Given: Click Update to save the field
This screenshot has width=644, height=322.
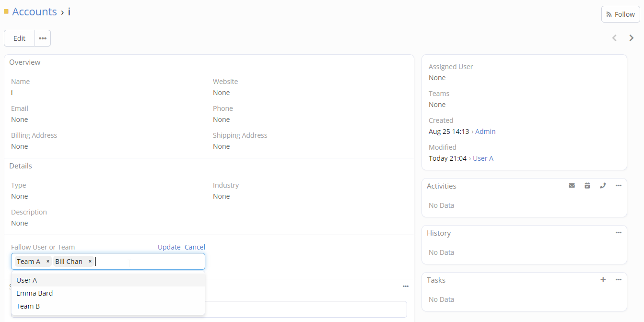Looking at the screenshot, I should (x=169, y=247).
